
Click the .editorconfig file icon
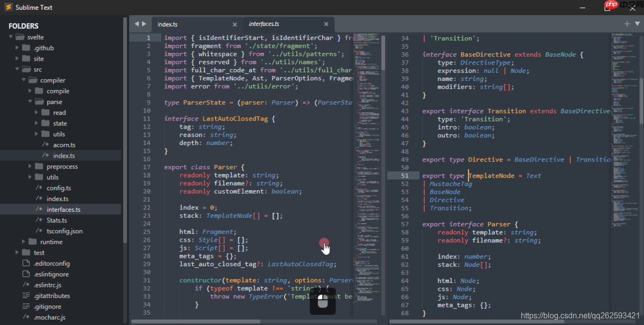[x=26, y=263]
